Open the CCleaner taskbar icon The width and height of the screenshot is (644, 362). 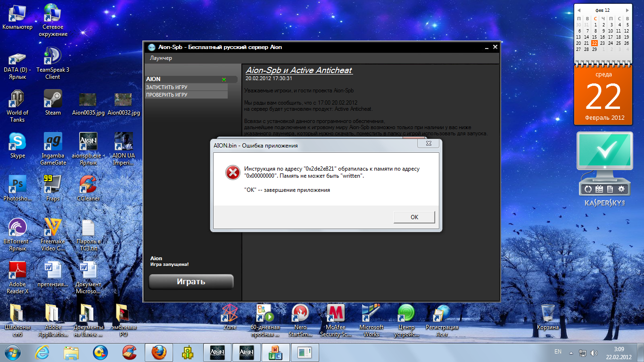129,352
